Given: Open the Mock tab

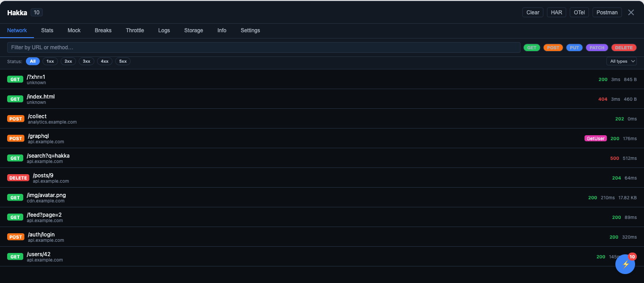Looking at the screenshot, I should coord(74,30).
